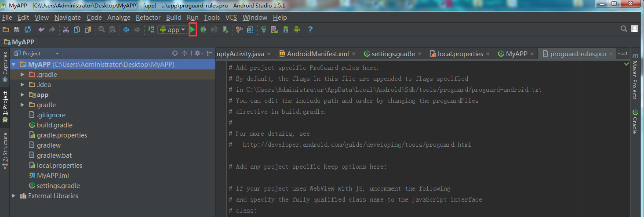644x217 pixels.
Task: Click the Replace icon in toolbar
Action: 113,29
